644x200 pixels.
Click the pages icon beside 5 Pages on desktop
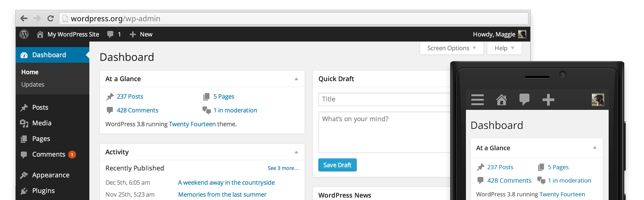(x=206, y=97)
